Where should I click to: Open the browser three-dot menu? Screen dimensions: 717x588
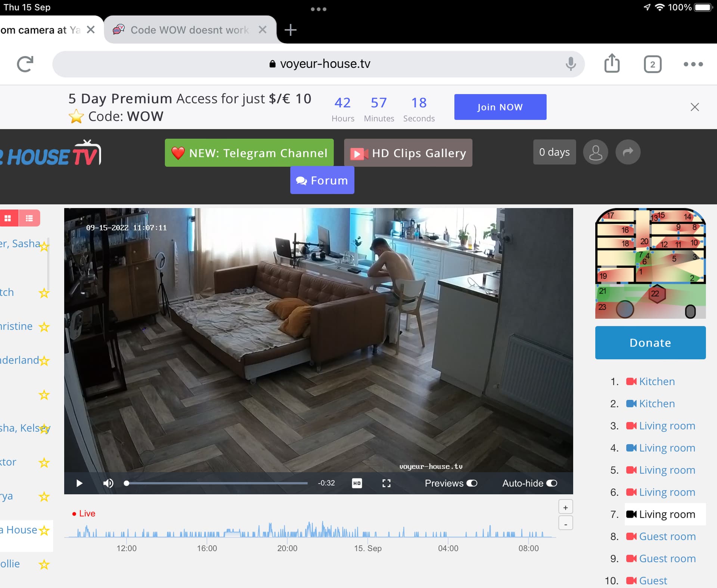[693, 64]
